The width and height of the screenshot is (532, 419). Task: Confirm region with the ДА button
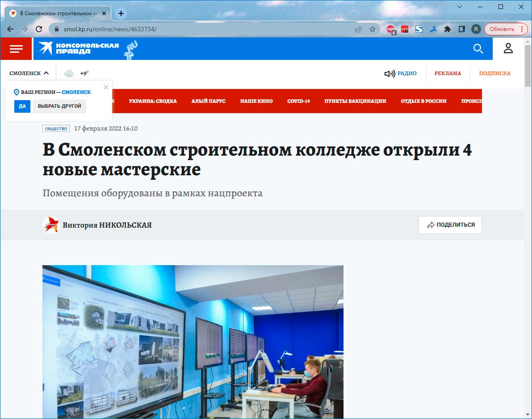(22, 106)
